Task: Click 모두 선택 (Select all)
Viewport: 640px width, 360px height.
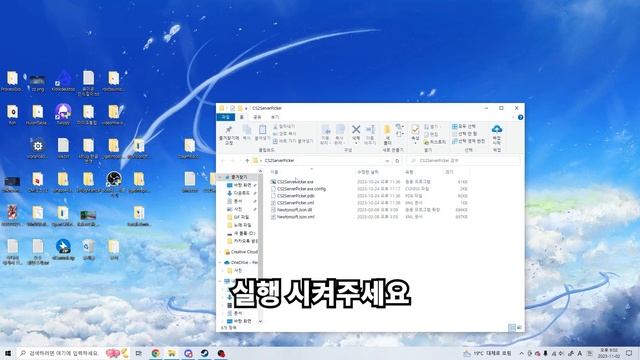Action: tap(464, 127)
